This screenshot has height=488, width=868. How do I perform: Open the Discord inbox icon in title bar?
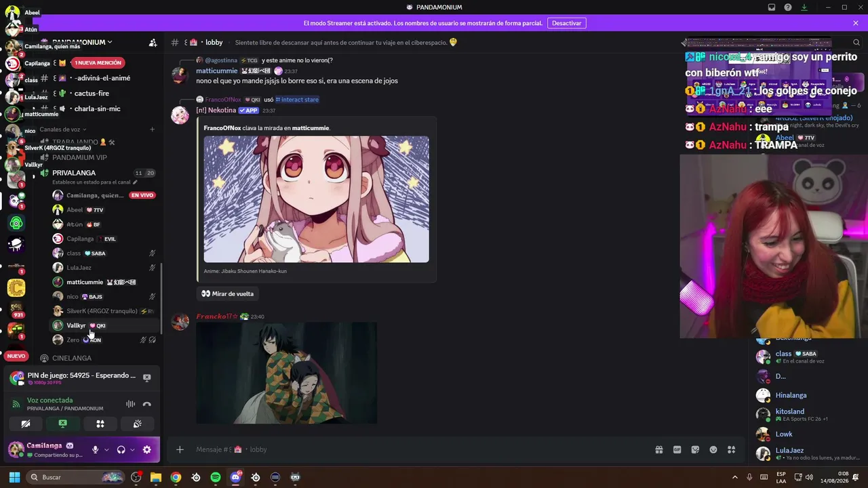pyautogui.click(x=772, y=7)
